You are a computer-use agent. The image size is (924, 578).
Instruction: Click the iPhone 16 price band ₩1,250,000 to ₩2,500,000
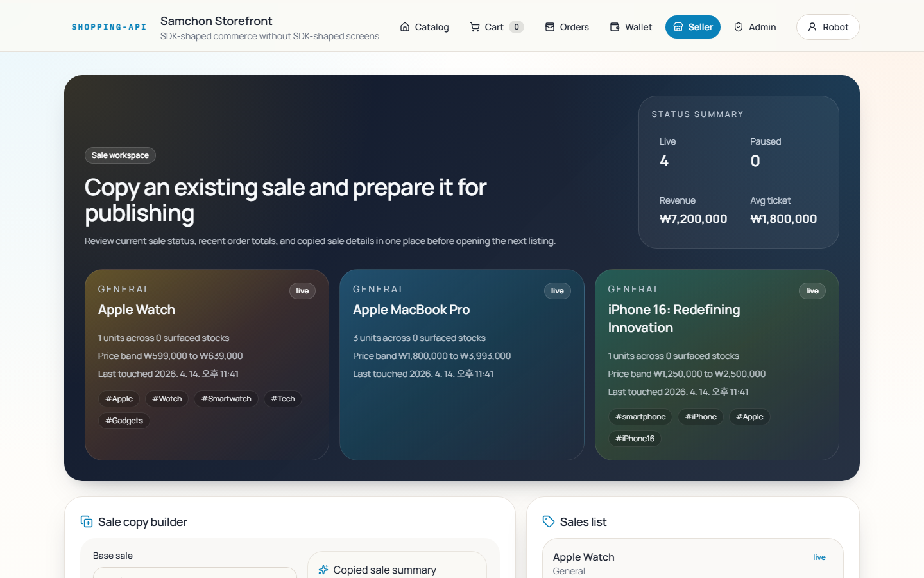click(687, 374)
